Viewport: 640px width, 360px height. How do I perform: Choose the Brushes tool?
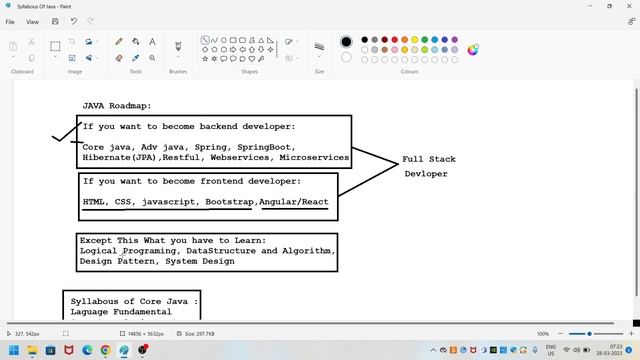(178, 46)
